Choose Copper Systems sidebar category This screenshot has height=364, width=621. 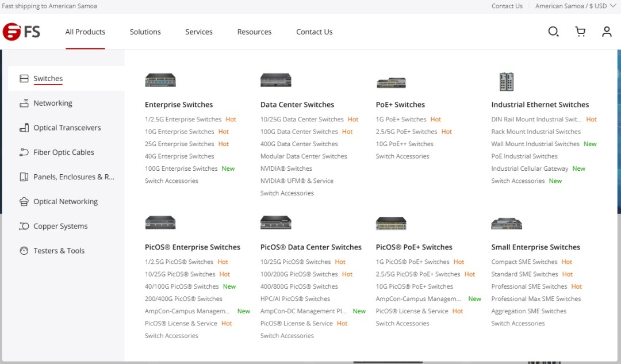[60, 226]
